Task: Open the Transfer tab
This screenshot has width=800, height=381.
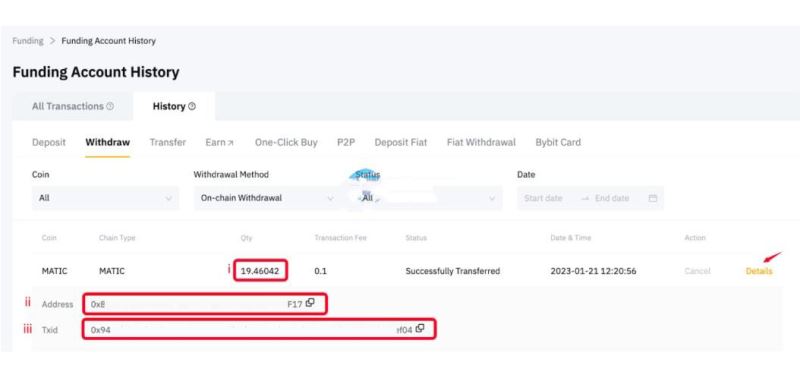Action: click(168, 142)
